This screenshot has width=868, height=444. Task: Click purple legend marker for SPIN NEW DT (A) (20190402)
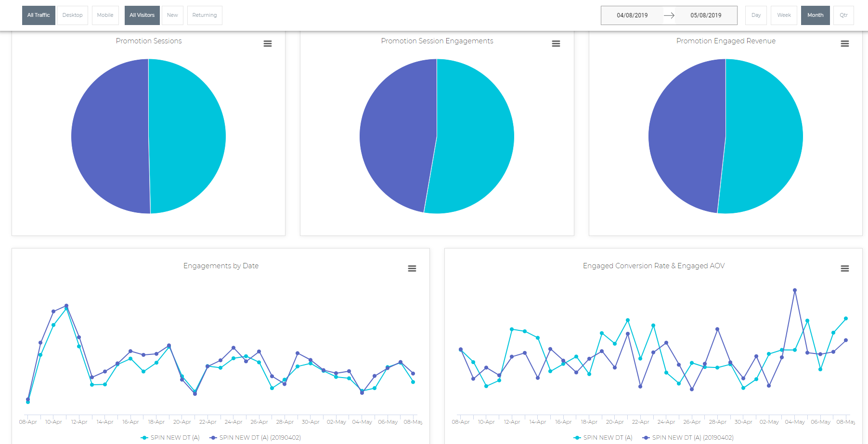point(213,437)
